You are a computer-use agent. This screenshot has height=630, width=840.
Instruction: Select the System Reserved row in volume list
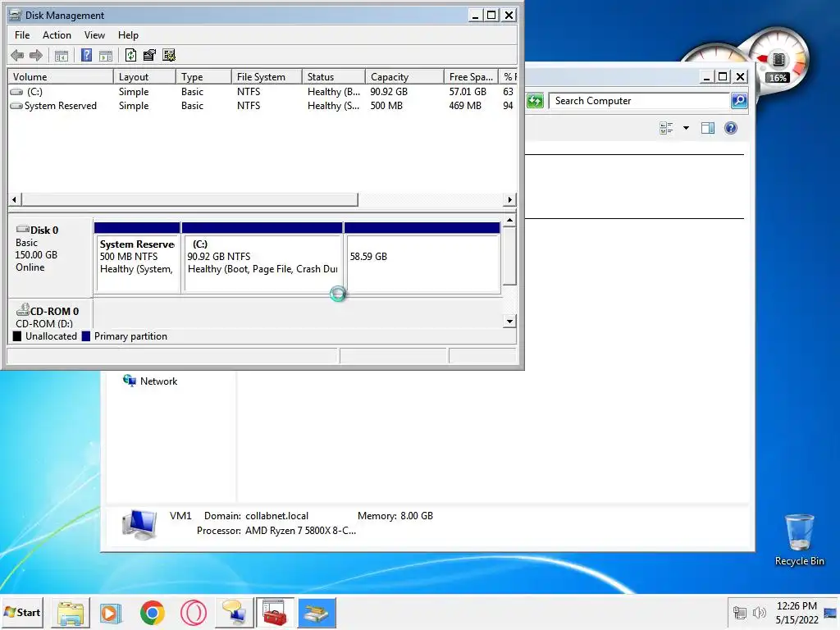coord(262,106)
